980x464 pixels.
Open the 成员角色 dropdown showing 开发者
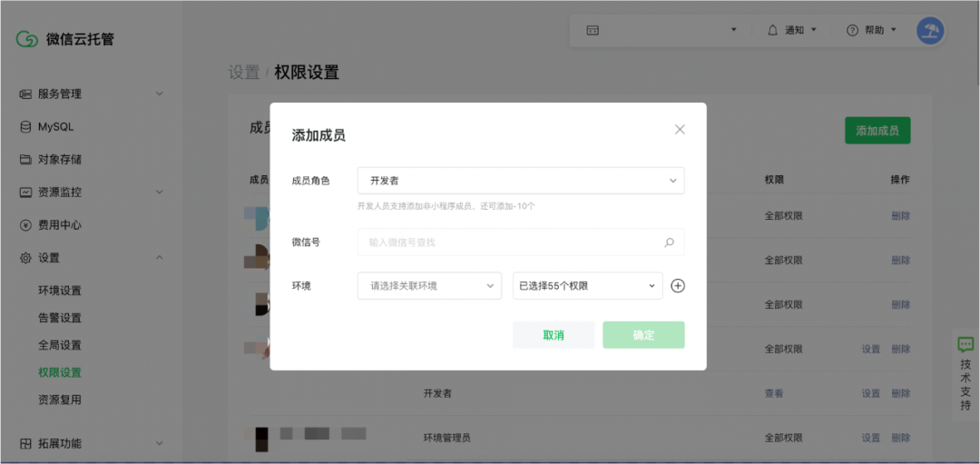[521, 181]
